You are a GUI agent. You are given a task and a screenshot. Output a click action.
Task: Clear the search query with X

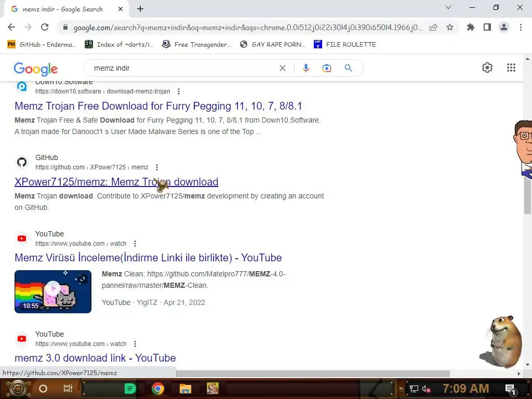(x=282, y=68)
